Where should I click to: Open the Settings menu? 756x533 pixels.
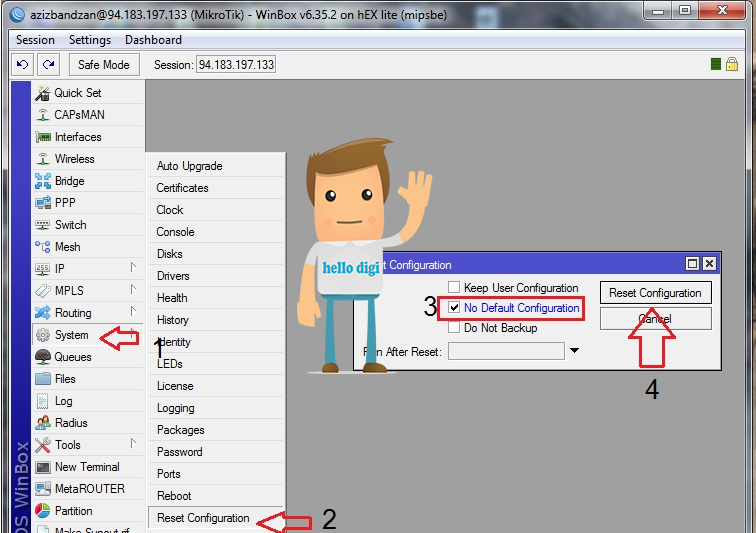(x=90, y=40)
